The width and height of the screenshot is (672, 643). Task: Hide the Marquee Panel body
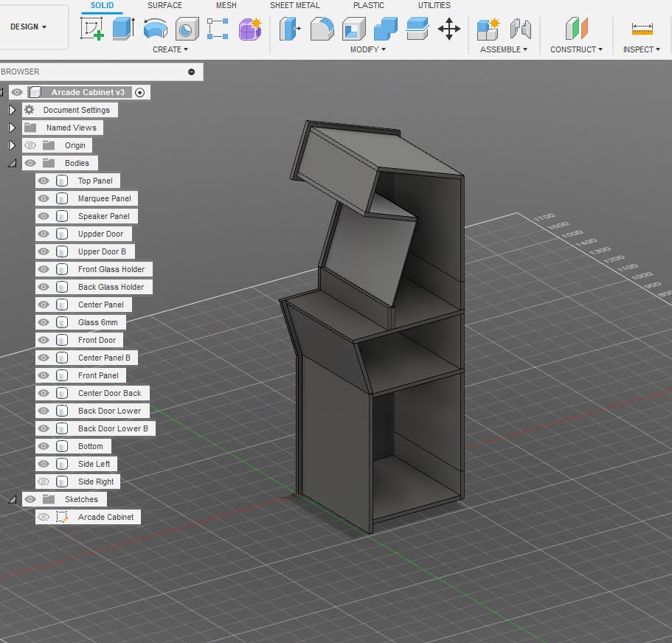click(x=44, y=198)
